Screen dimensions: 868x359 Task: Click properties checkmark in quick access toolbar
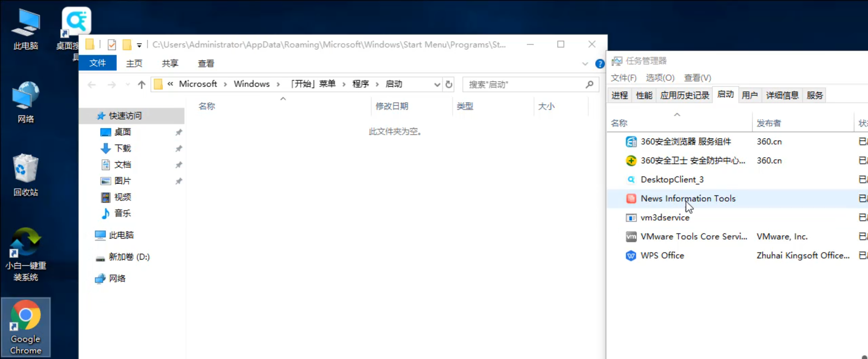point(112,45)
